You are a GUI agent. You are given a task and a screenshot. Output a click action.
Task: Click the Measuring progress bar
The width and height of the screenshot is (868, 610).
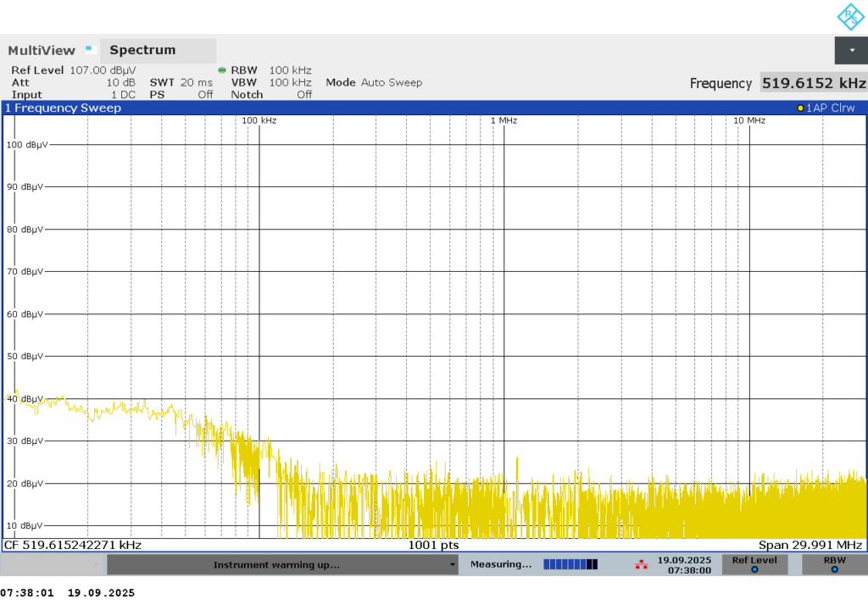[570, 564]
